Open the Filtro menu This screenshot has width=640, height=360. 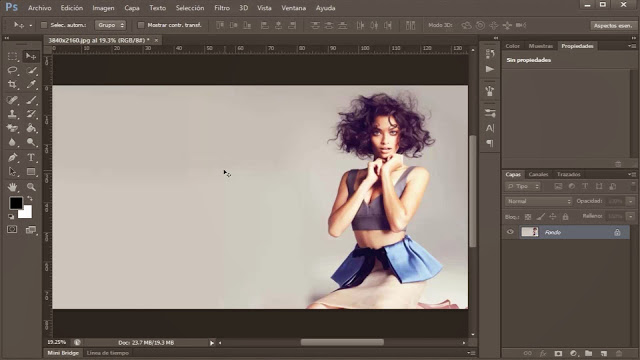(222, 8)
